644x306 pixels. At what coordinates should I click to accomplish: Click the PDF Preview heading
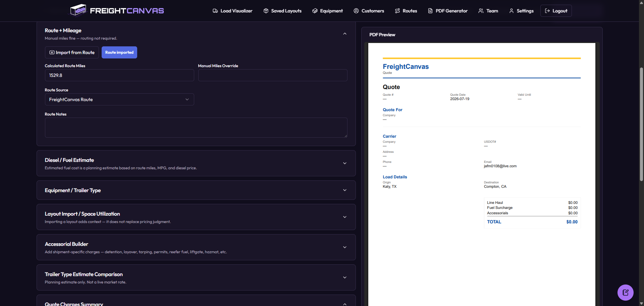382,35
